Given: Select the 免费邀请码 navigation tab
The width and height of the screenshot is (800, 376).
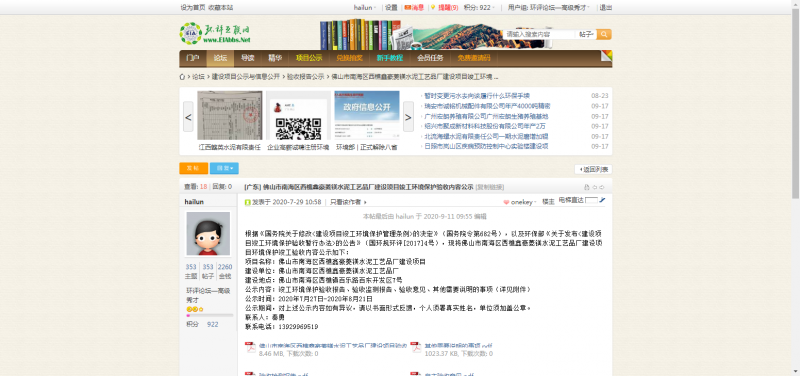Looking at the screenshot, I should tap(474, 58).
